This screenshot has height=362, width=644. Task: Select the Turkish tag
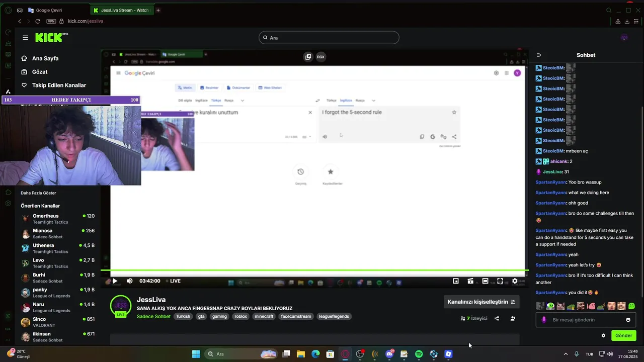pos(183,316)
